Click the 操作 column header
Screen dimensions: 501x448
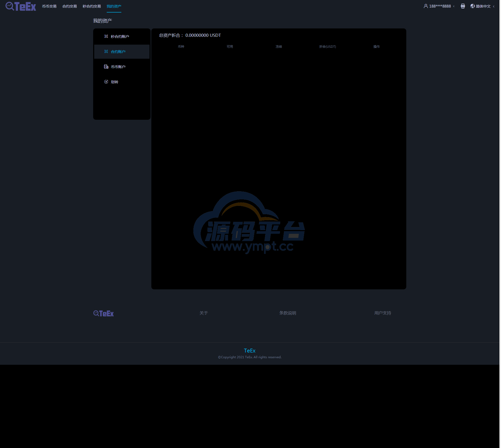click(x=377, y=47)
